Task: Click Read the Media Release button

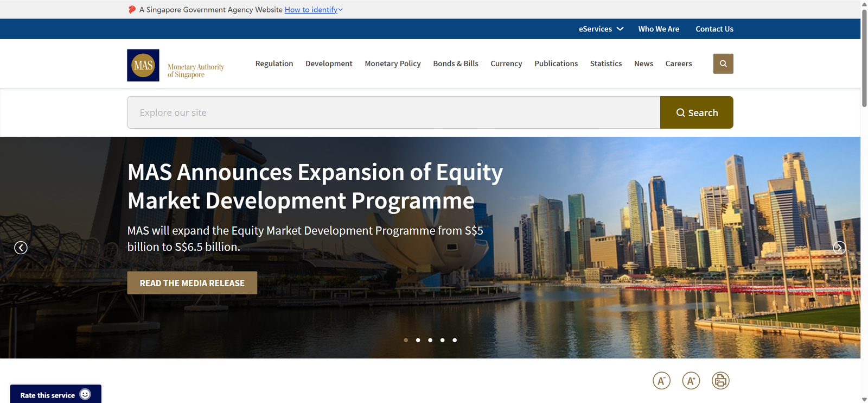Action: tap(192, 283)
